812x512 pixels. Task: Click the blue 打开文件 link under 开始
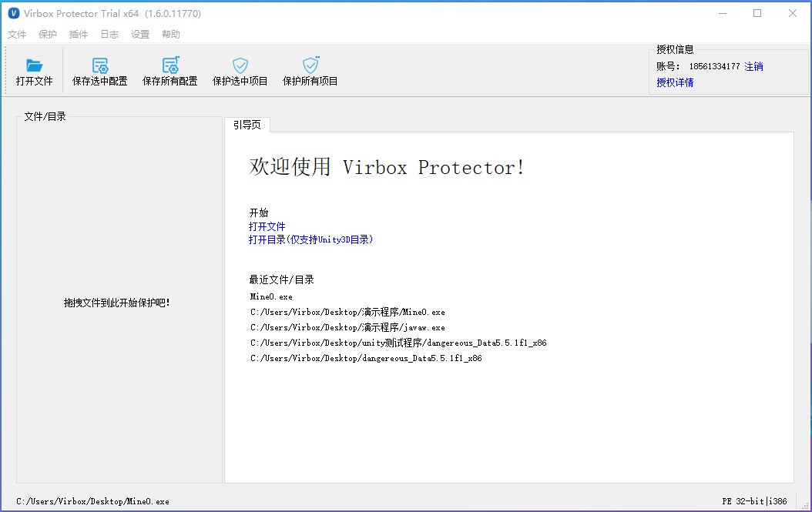(x=267, y=226)
